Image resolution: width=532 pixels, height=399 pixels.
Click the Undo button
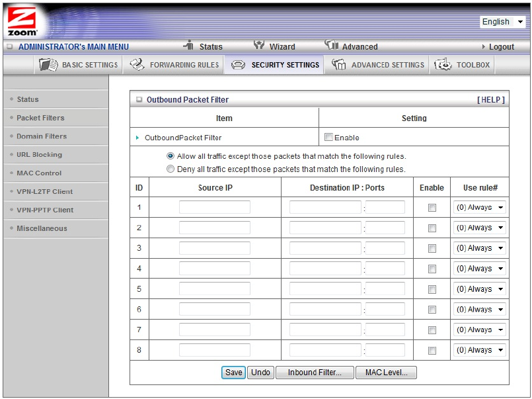[260, 372]
